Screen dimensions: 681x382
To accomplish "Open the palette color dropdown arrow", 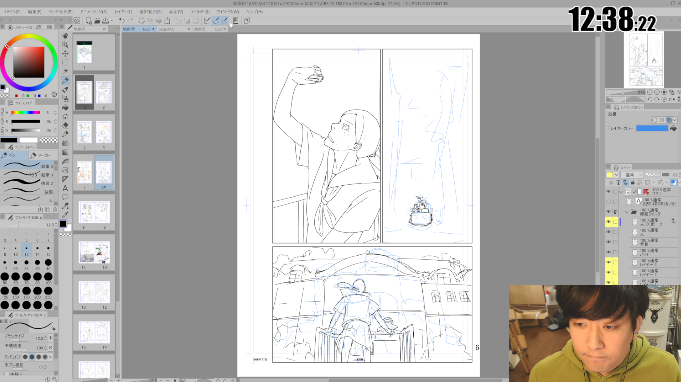I will (x=616, y=175).
